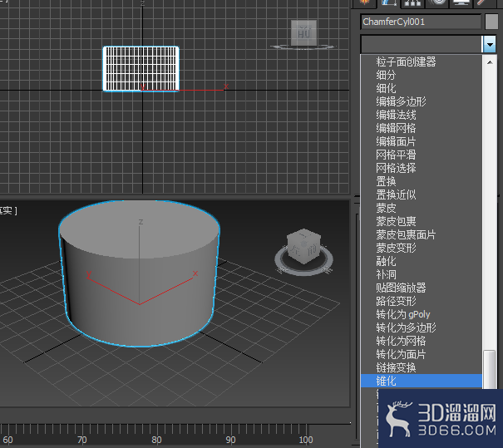Select 编辑面片 in modifier list
The width and height of the screenshot is (503, 448).
tap(396, 141)
